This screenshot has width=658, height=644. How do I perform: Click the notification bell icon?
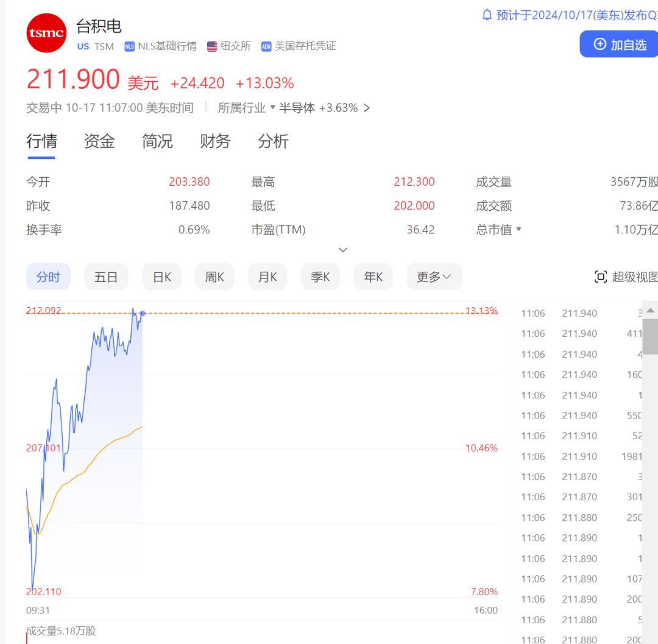pyautogui.click(x=487, y=15)
